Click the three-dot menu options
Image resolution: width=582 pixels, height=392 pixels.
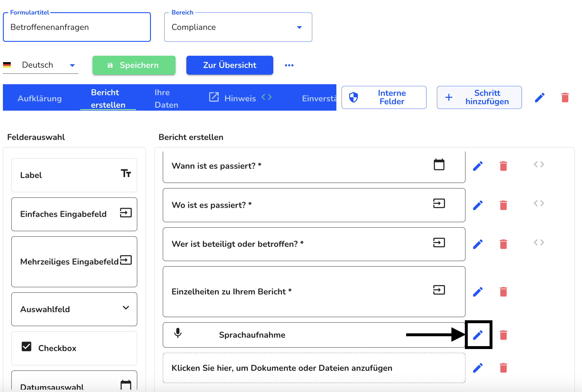coord(289,65)
